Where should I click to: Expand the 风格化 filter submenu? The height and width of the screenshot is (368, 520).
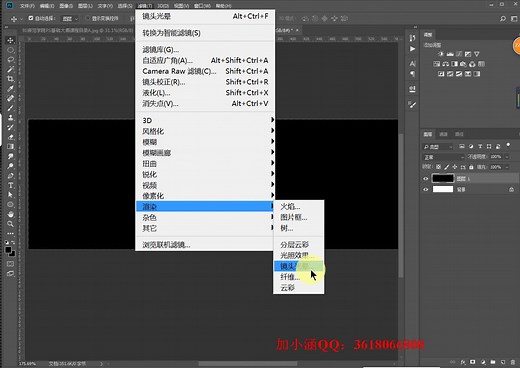pos(205,131)
